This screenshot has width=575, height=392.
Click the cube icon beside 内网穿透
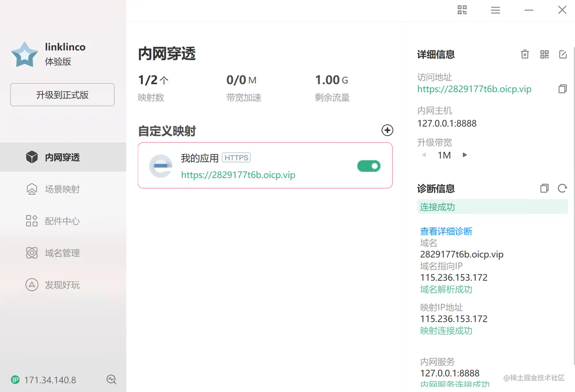(32, 157)
